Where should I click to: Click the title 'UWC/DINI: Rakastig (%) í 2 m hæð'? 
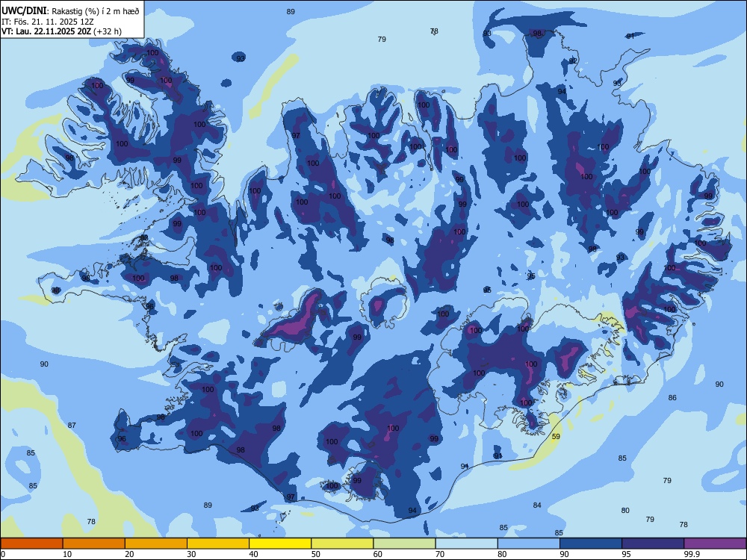click(70, 11)
